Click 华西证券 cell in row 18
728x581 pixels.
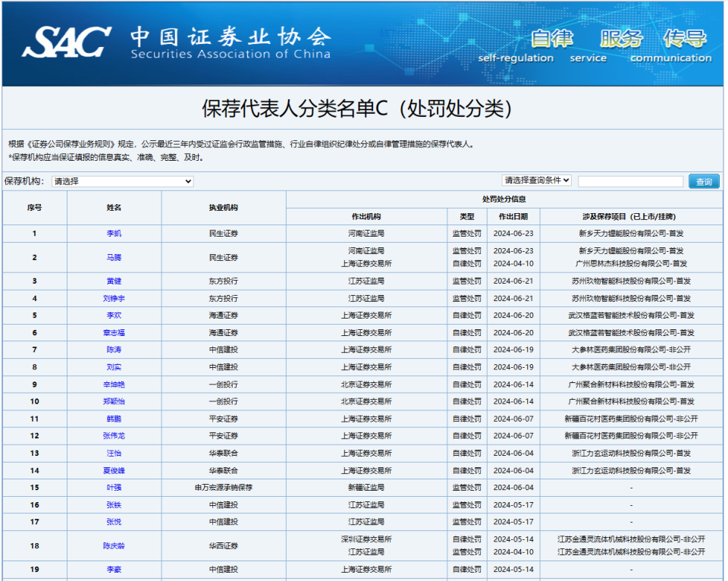point(223,545)
